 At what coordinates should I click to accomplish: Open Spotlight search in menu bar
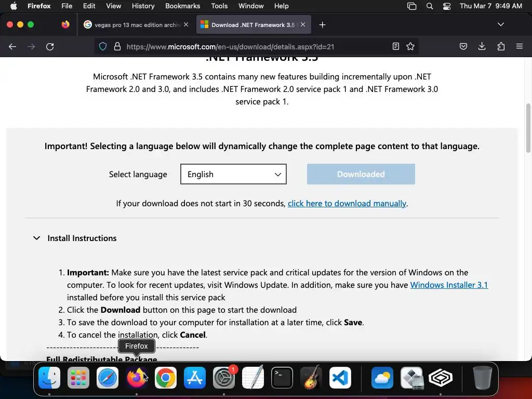(x=430, y=6)
